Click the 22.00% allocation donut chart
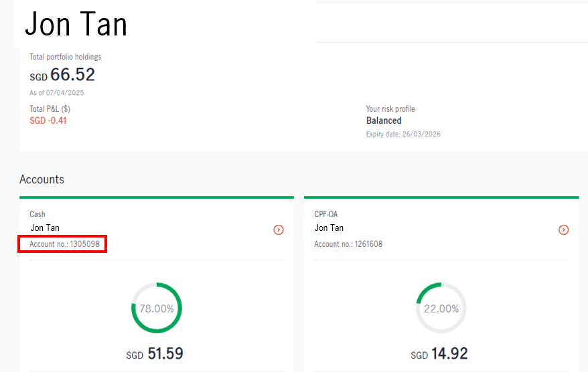The width and height of the screenshot is (588, 372). (x=441, y=308)
